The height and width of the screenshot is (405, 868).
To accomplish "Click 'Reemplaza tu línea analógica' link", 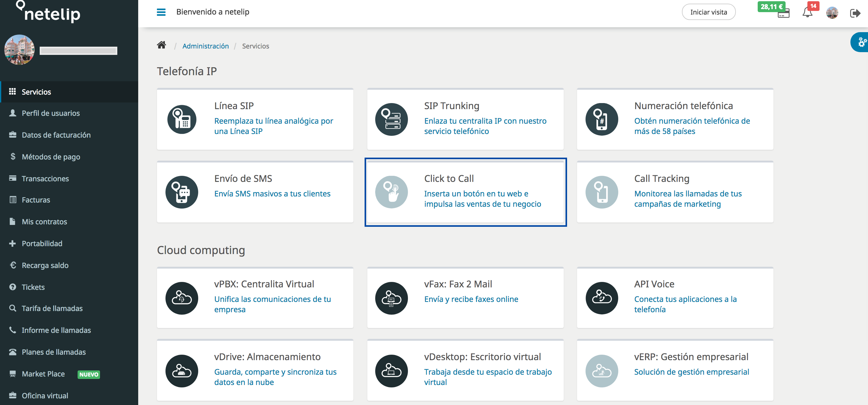I will 274,126.
